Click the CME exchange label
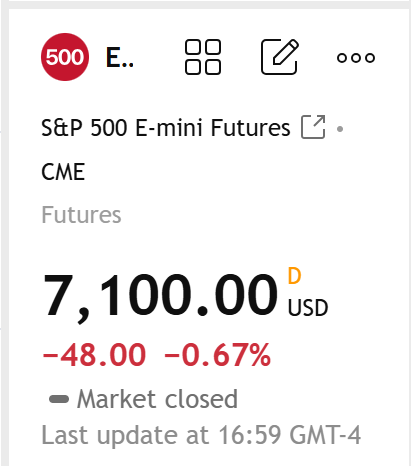 point(63,172)
